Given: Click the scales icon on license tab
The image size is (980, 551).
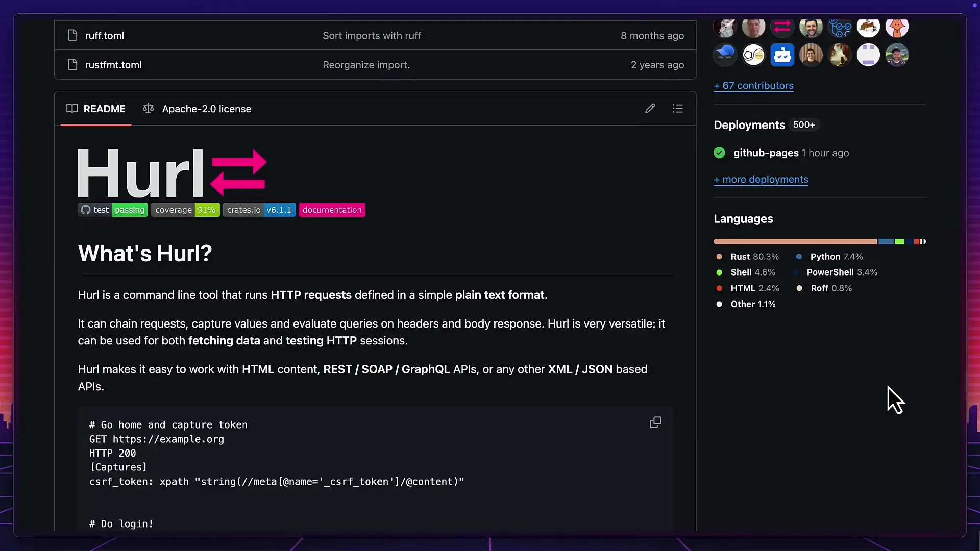Looking at the screenshot, I should [x=149, y=108].
